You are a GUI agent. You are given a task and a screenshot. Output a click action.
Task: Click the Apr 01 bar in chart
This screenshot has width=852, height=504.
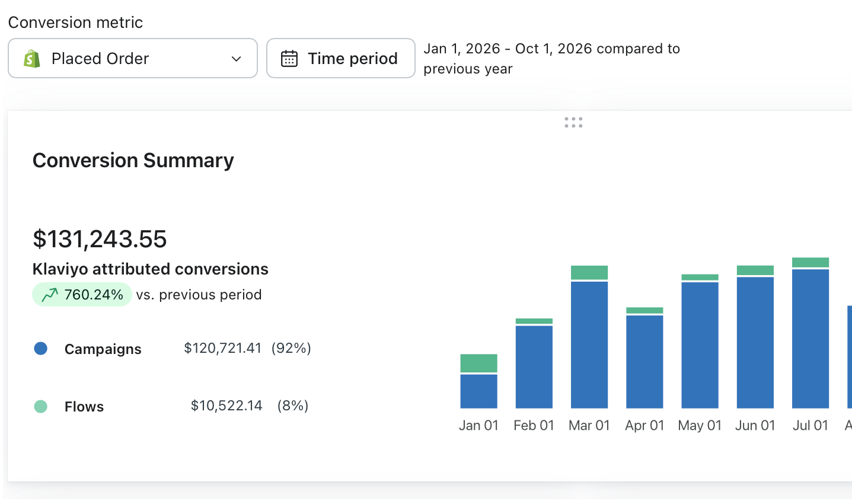pyautogui.click(x=644, y=358)
